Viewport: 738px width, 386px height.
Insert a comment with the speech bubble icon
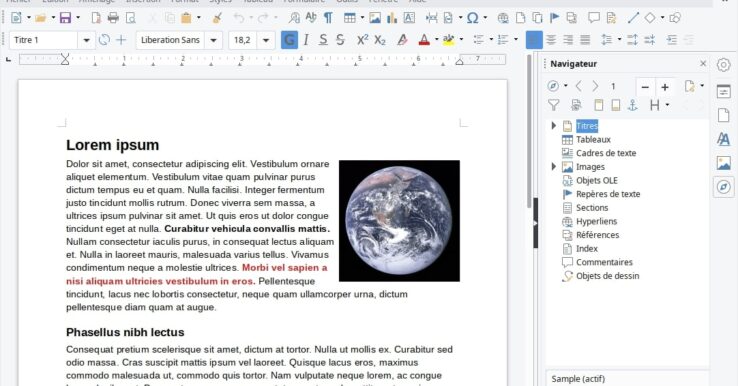594,18
